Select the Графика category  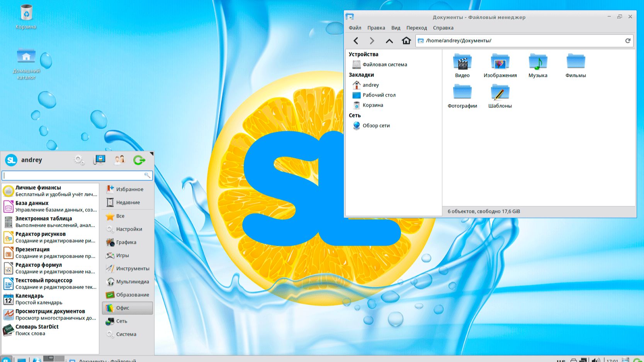click(x=127, y=242)
